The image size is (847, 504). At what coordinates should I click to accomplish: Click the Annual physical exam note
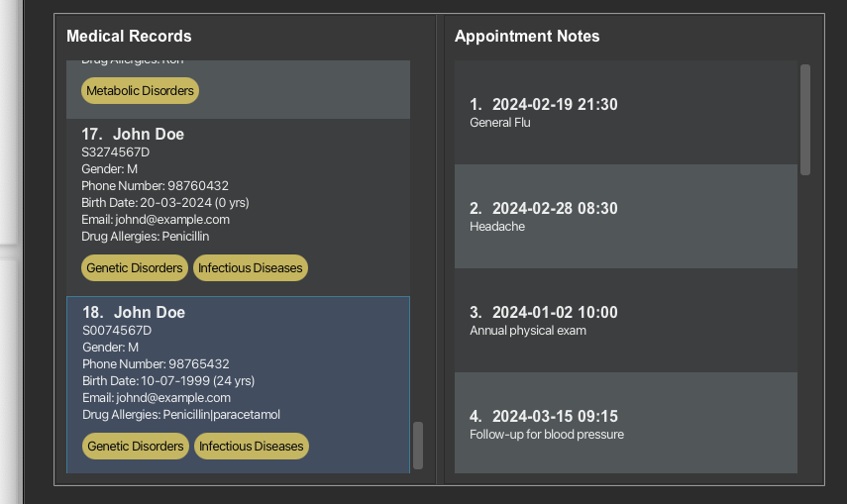(x=528, y=331)
